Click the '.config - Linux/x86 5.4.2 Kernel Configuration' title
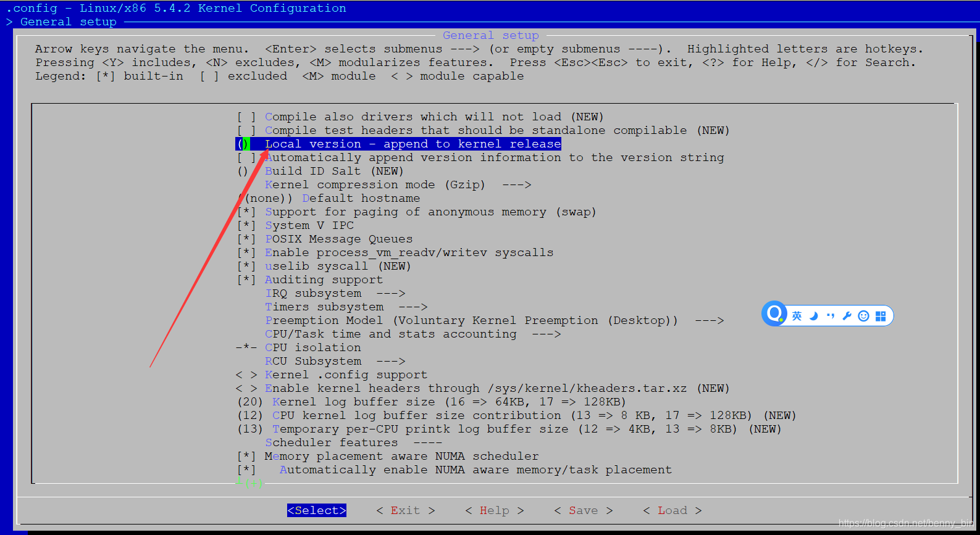Image resolution: width=980 pixels, height=535 pixels. 176,8
